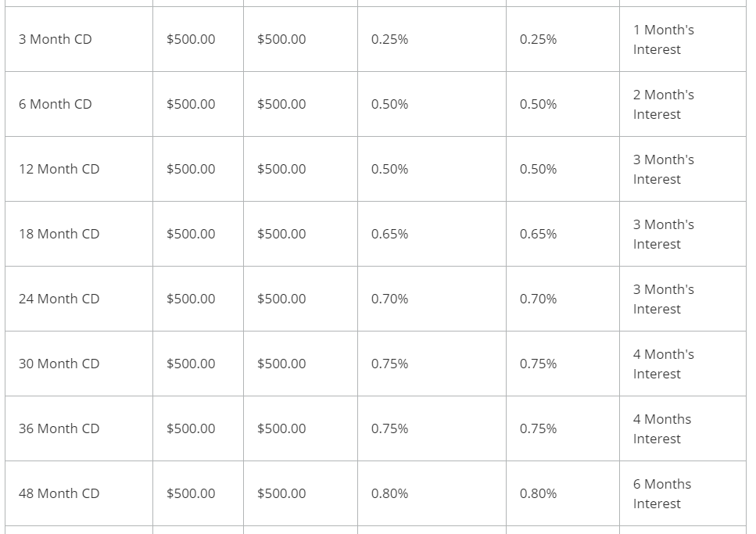The image size is (756, 534).
Task: Click second $500.00 in the 48 Month row
Action: pos(281,493)
